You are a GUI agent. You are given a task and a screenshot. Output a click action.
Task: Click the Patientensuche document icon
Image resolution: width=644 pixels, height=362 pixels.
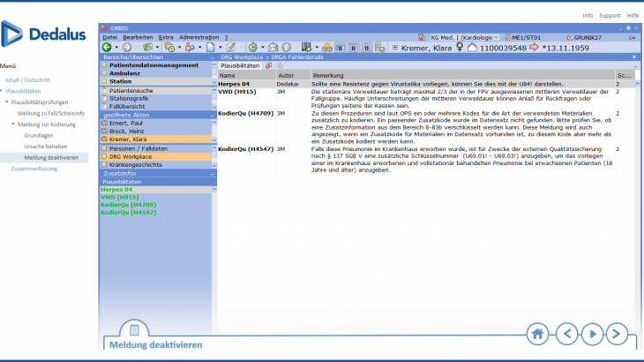[x=104, y=90]
